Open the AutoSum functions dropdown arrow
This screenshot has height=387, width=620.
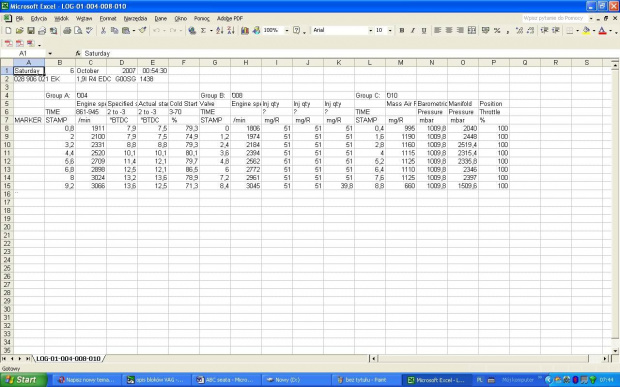211,30
